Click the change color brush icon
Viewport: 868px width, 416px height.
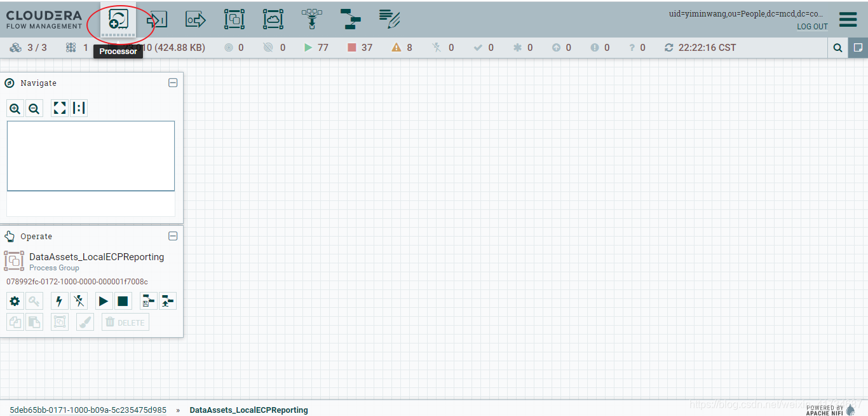(85, 322)
